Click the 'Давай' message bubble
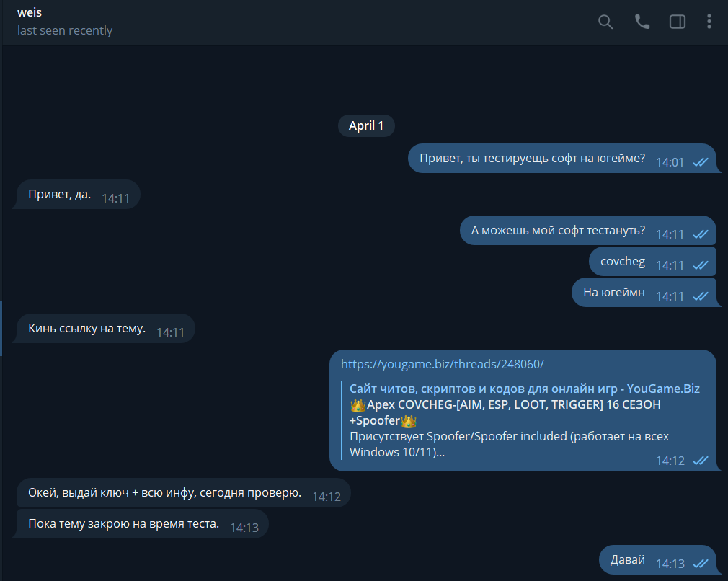 click(628, 560)
